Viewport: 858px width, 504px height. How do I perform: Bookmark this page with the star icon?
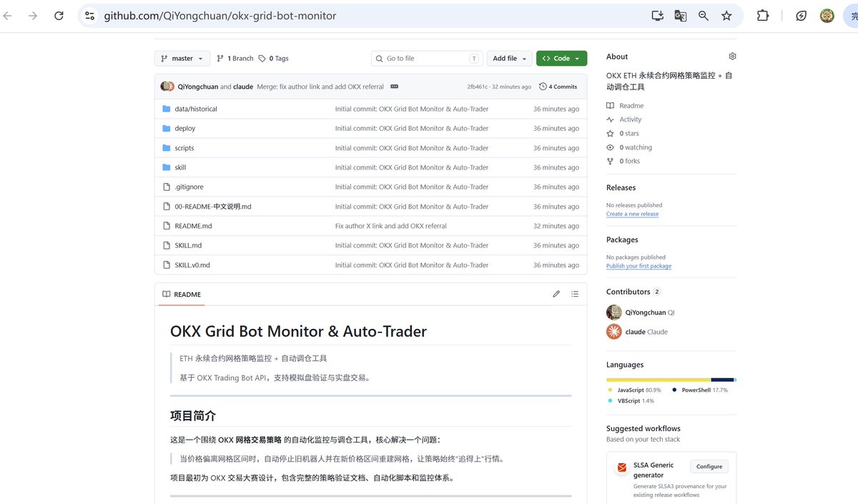[x=726, y=16]
